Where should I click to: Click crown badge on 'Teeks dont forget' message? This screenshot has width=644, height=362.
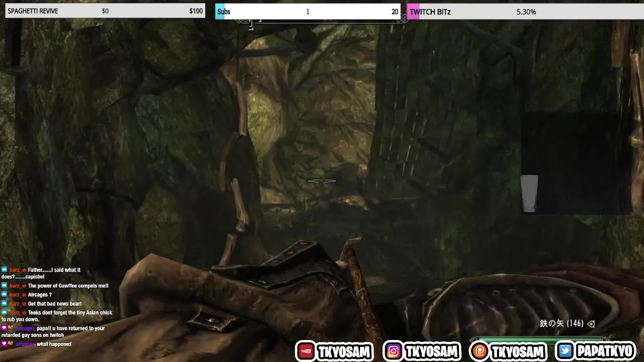click(4, 313)
